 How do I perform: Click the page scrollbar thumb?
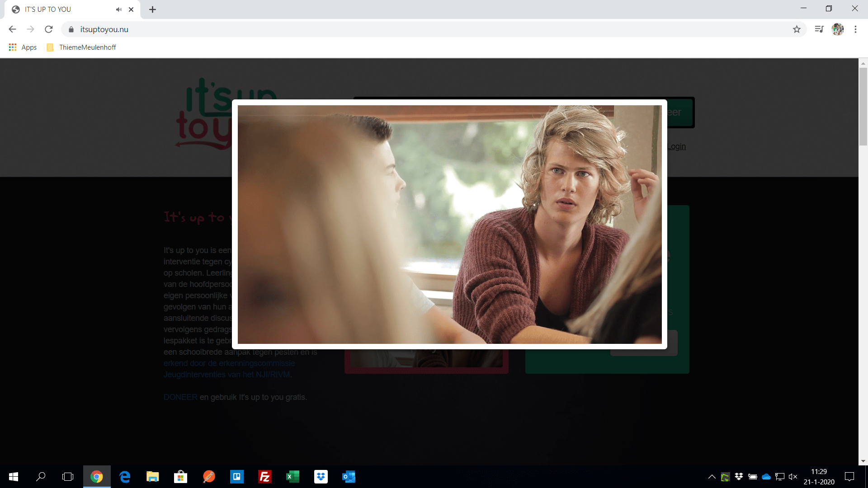coord(863,107)
